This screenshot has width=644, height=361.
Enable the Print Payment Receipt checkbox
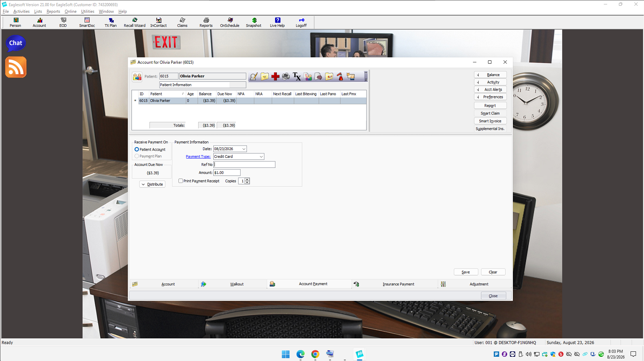pos(180,181)
